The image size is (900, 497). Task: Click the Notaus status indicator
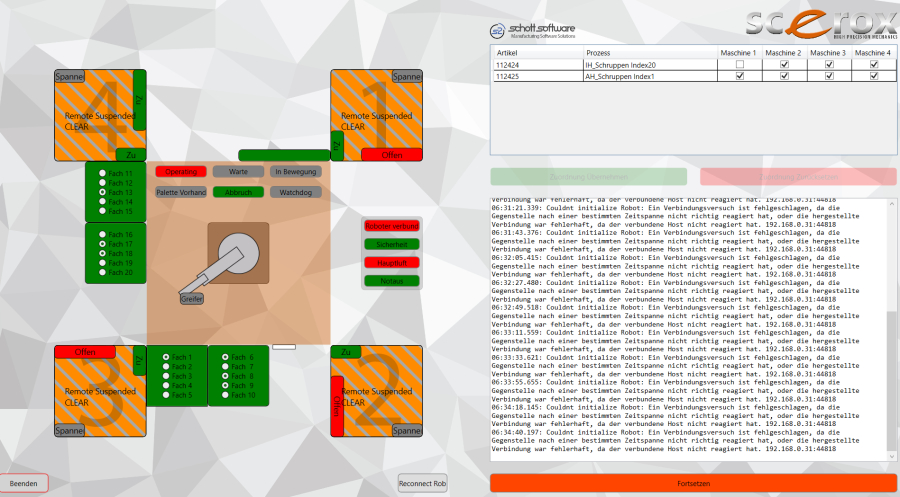(x=391, y=281)
